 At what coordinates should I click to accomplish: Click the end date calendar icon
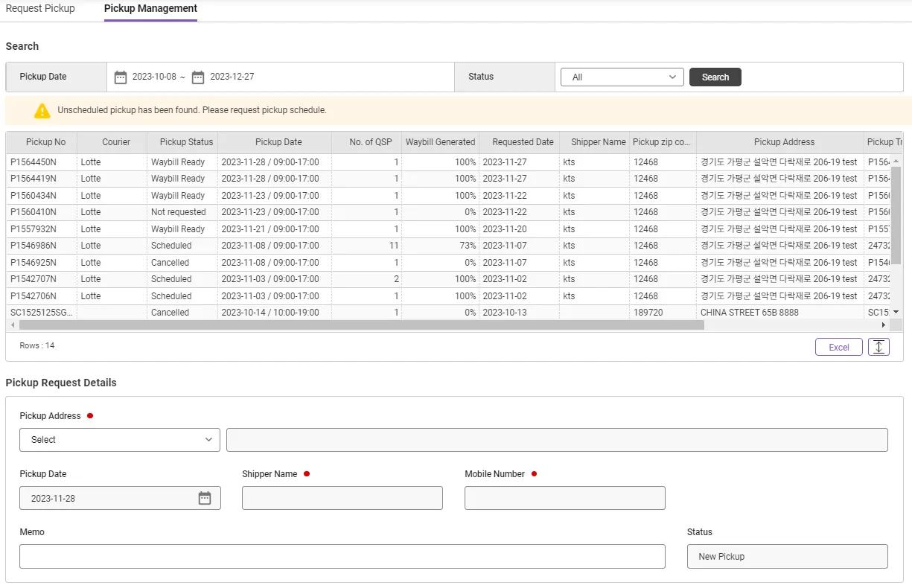pos(198,77)
